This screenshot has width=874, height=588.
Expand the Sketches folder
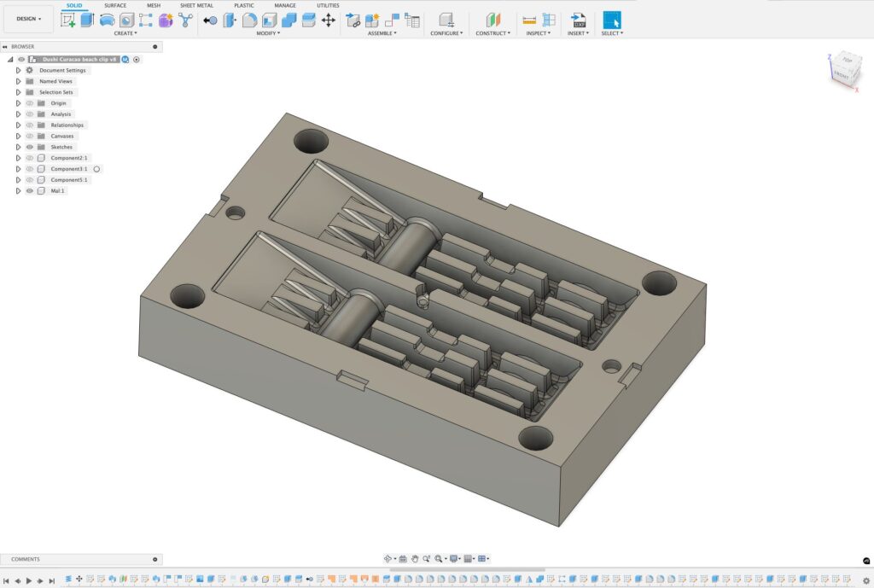[x=19, y=147]
